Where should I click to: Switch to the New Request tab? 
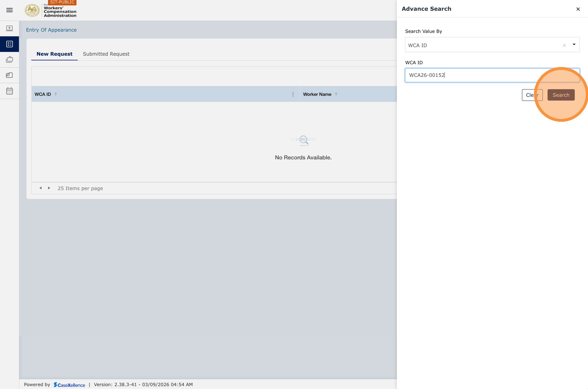[54, 54]
